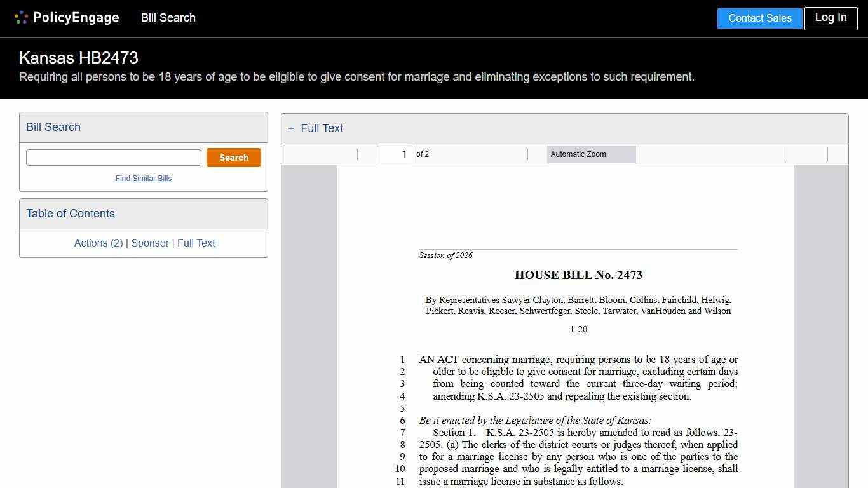Print the bill document
Image resolution: width=868 pixels, height=488 pixels.
[x=796, y=154]
